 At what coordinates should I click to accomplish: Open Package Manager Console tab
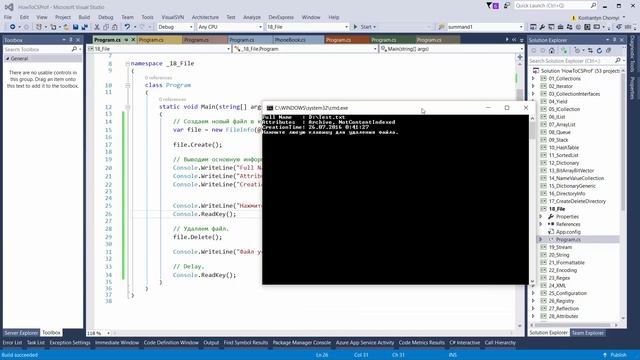pyautogui.click(x=302, y=343)
